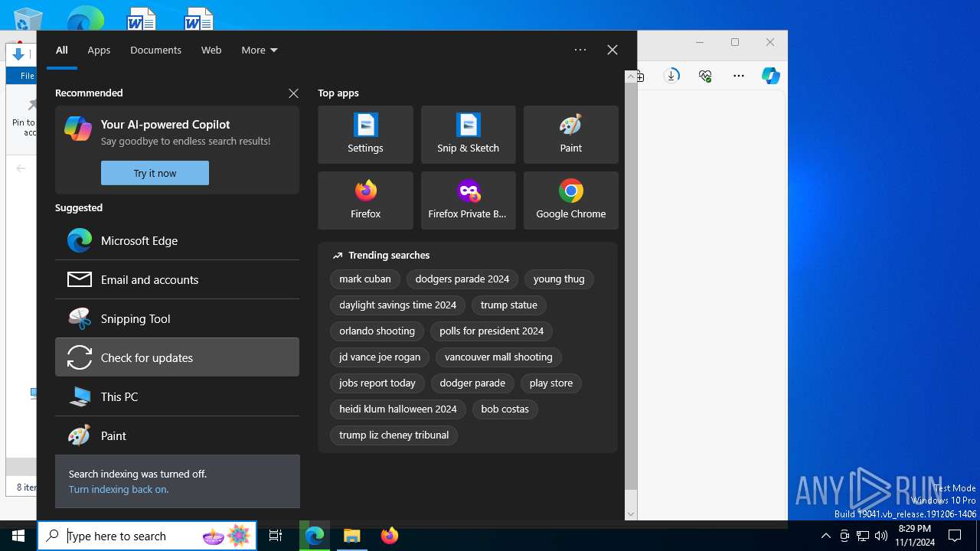The height and width of the screenshot is (551, 980).
Task: Search trending 'heidi klum halloween 2024'
Action: [398, 409]
